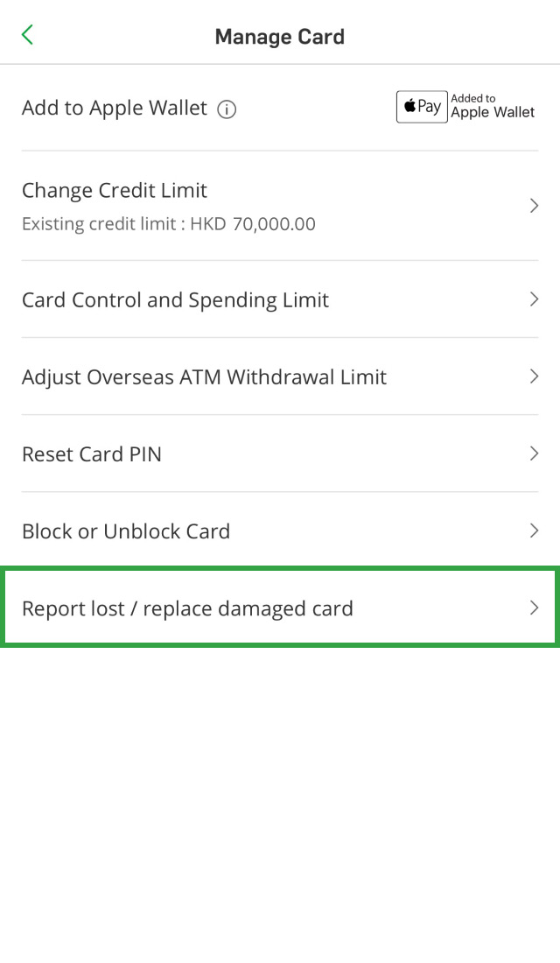
Task: Go to Adjust Overseas ATM Withdrawal Limit
Action: pyautogui.click(x=204, y=377)
